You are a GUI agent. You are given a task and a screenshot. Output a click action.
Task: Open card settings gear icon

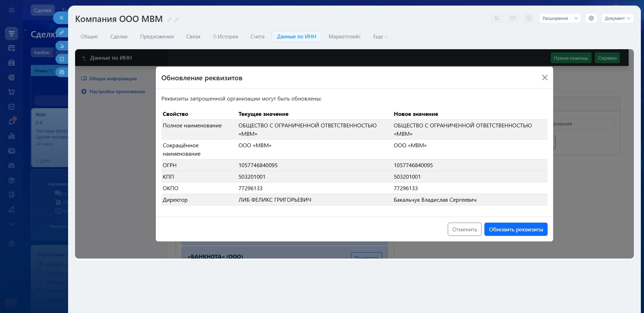591,18
